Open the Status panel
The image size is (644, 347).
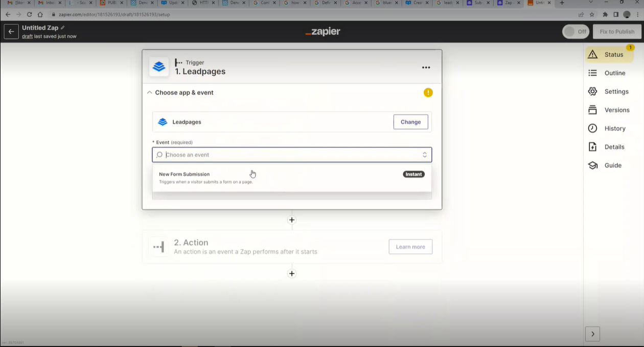[x=609, y=55]
